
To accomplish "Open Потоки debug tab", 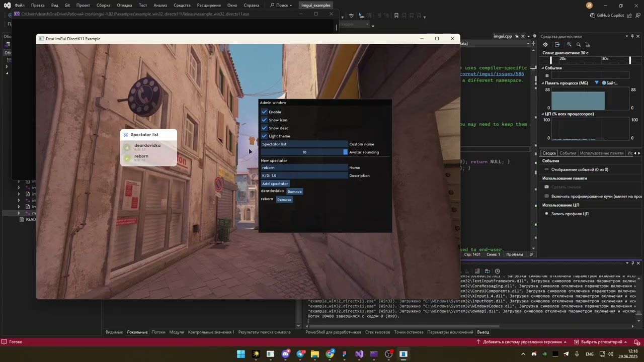I will pos(158,332).
